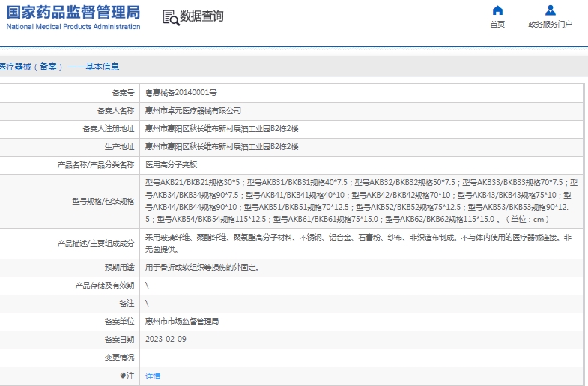The width and height of the screenshot is (588, 386).
Task: Click the backslash value in 产品存储及有效期 row
Action: [147, 286]
